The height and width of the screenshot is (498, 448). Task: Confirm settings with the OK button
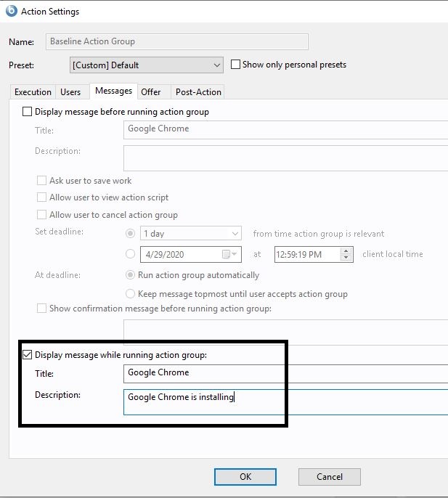click(x=245, y=477)
